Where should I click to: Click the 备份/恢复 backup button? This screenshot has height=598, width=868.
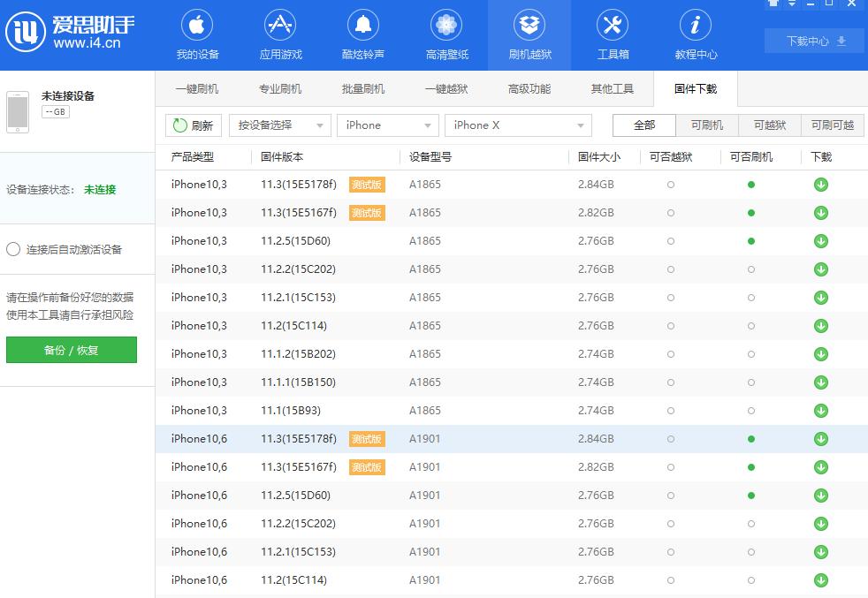pos(72,350)
